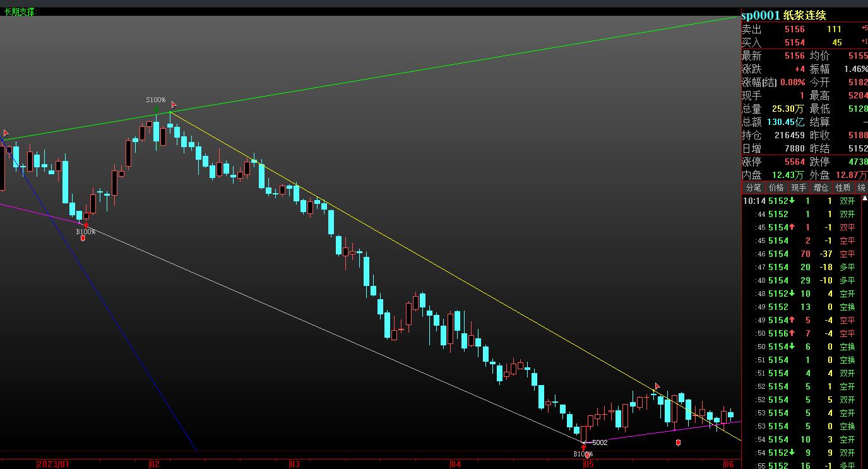Click the green arrow beneath the S100% label
868x469 pixels.
coord(157,109)
